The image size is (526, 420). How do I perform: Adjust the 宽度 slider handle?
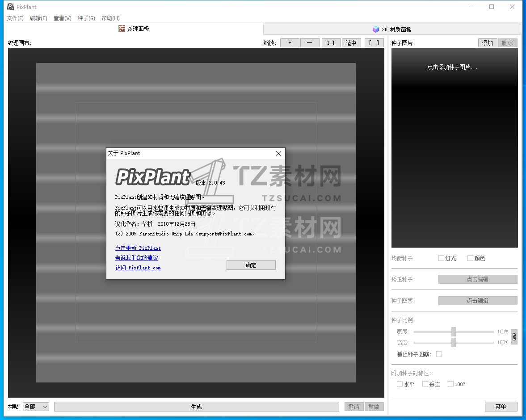click(454, 332)
